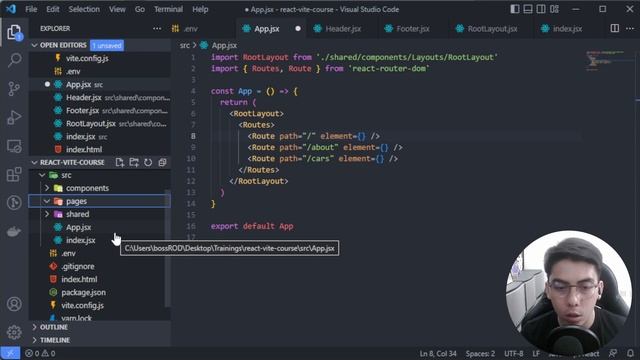Switch to the .env tab

click(x=190, y=29)
